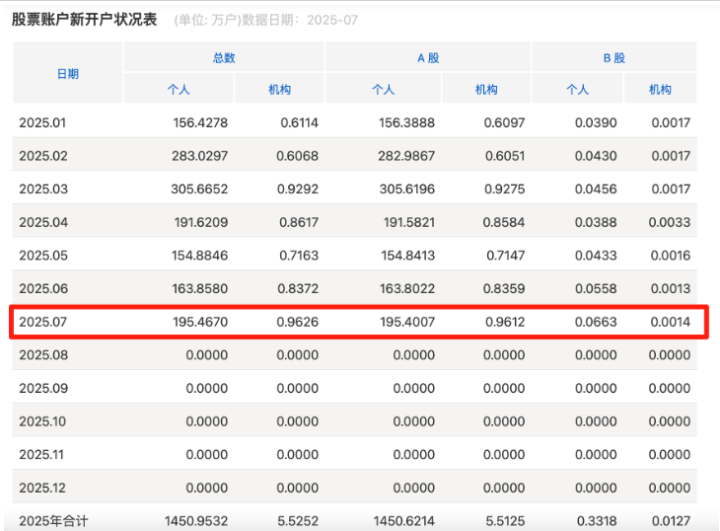Image resolution: width=720 pixels, height=531 pixels.
Task: Click the value 163.8022
Action: coord(407,288)
